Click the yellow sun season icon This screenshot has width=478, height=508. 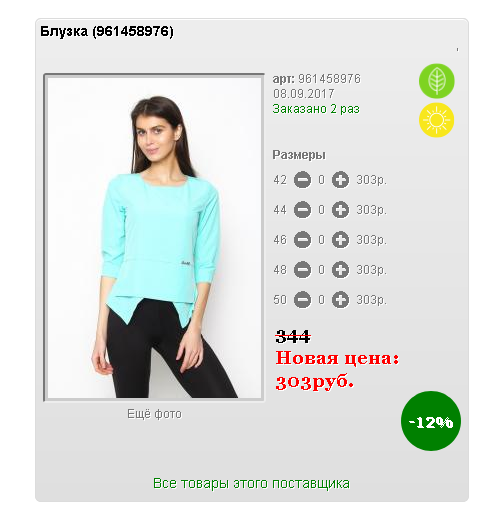click(436, 120)
